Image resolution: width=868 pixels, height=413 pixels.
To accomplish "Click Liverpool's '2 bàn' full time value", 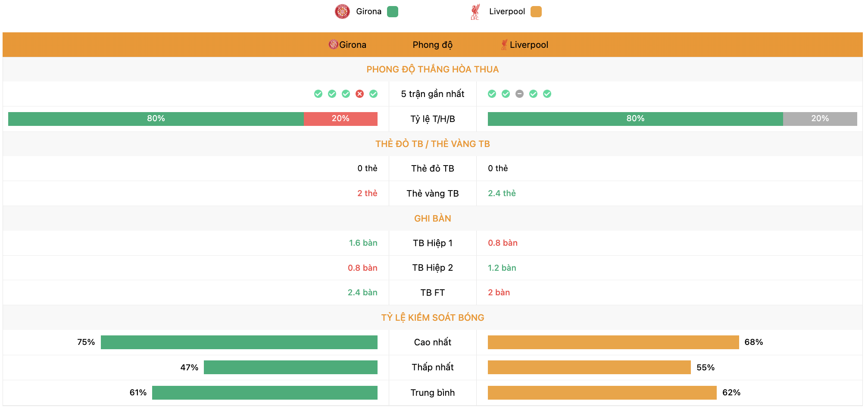I will coord(499,292).
